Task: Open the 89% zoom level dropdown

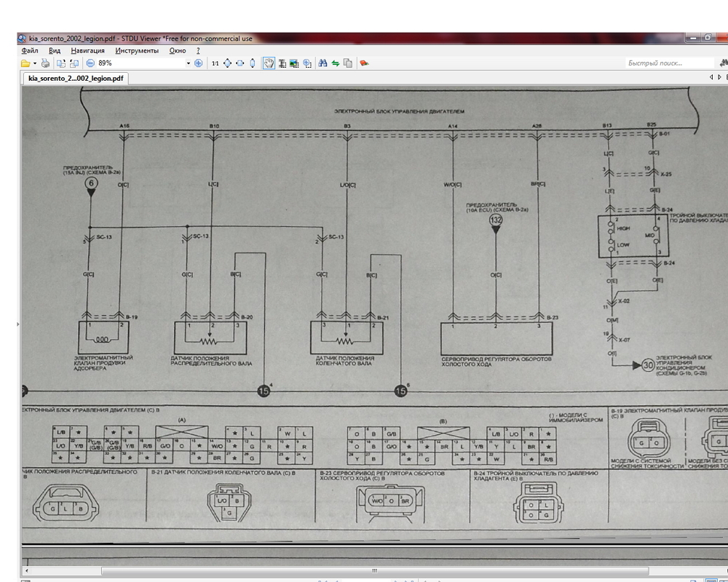Action: coord(188,63)
